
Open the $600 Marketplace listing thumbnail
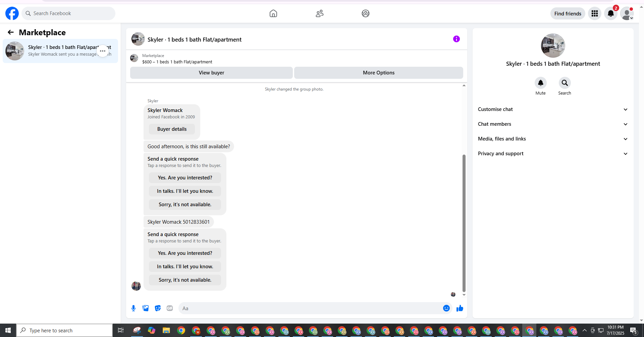(134, 58)
